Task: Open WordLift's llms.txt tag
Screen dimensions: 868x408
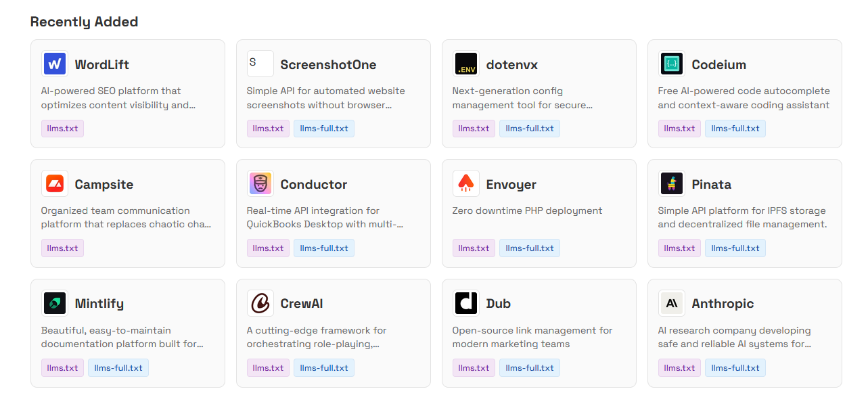Action: [x=62, y=129]
